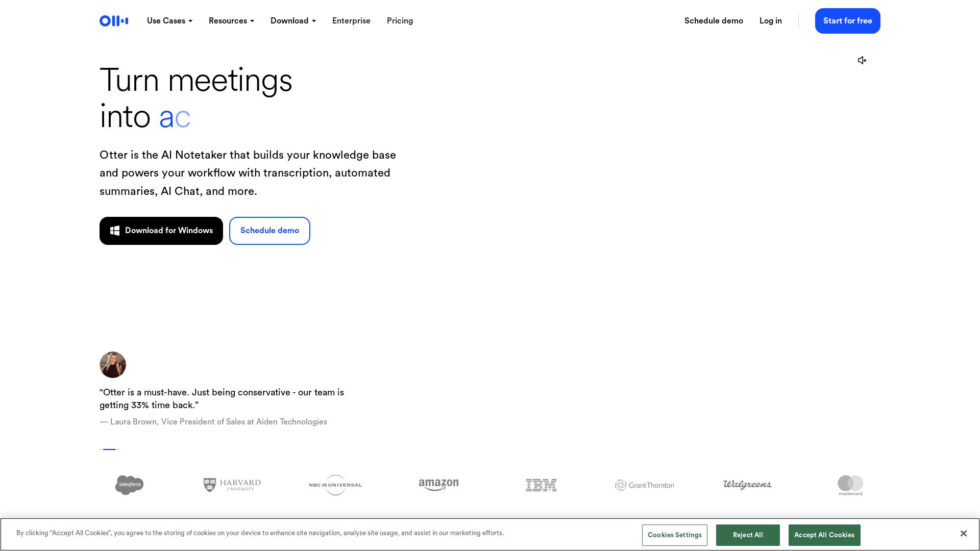The image size is (980, 551).
Task: Click the Mastercard logo
Action: point(850,485)
